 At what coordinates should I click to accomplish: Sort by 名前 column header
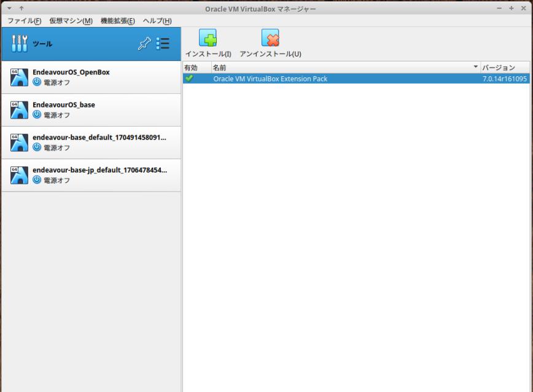345,68
